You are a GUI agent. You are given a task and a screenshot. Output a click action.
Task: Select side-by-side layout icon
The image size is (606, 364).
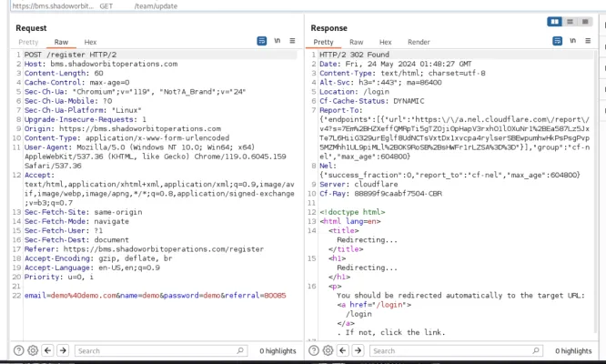click(x=554, y=21)
